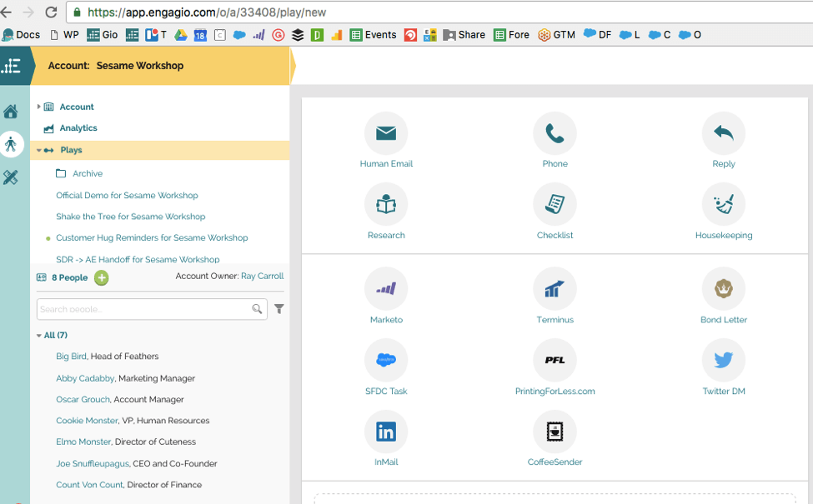Select the Marketo integration icon

click(386, 289)
